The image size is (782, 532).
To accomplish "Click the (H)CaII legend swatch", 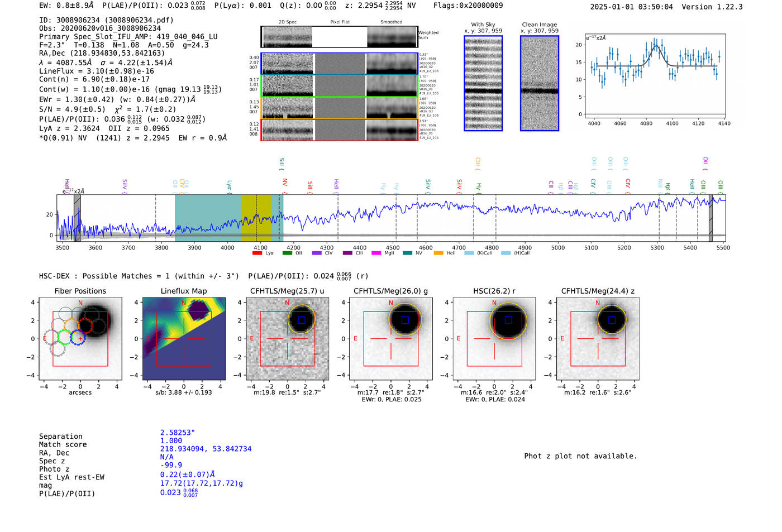I will [506, 253].
